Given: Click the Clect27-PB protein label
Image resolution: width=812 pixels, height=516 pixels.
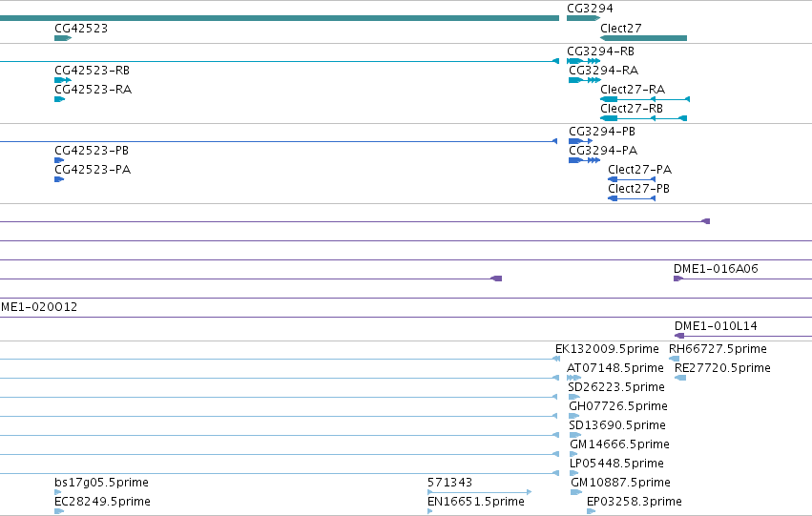Looking at the screenshot, I should coord(639,189).
